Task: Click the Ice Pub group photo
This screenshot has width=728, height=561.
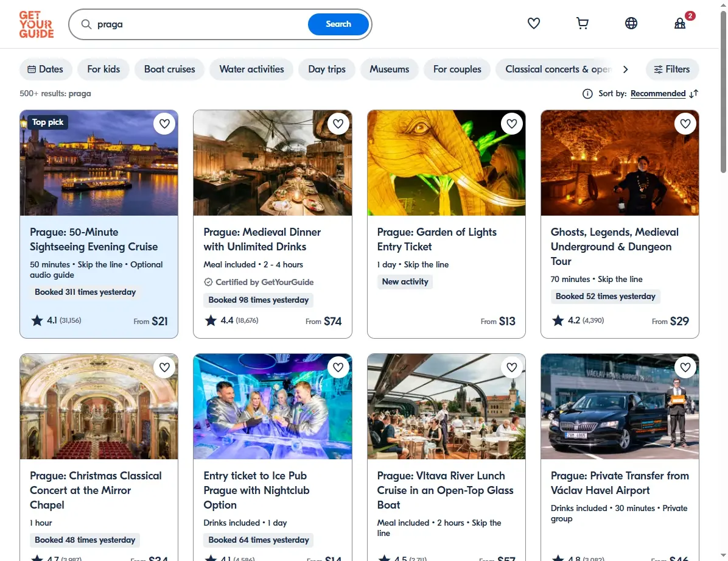Action: click(x=273, y=407)
